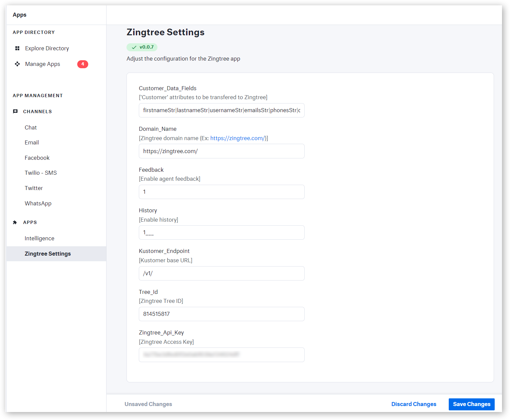Click into the Zingtree_Api_Key field
Image resolution: width=510 pixels, height=420 pixels.
(x=221, y=355)
